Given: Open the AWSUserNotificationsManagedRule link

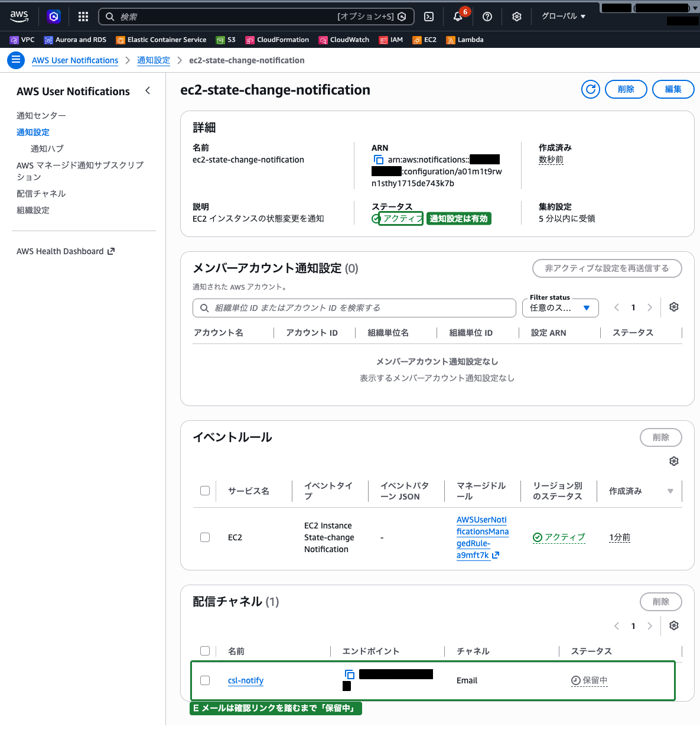Looking at the screenshot, I should (x=482, y=537).
